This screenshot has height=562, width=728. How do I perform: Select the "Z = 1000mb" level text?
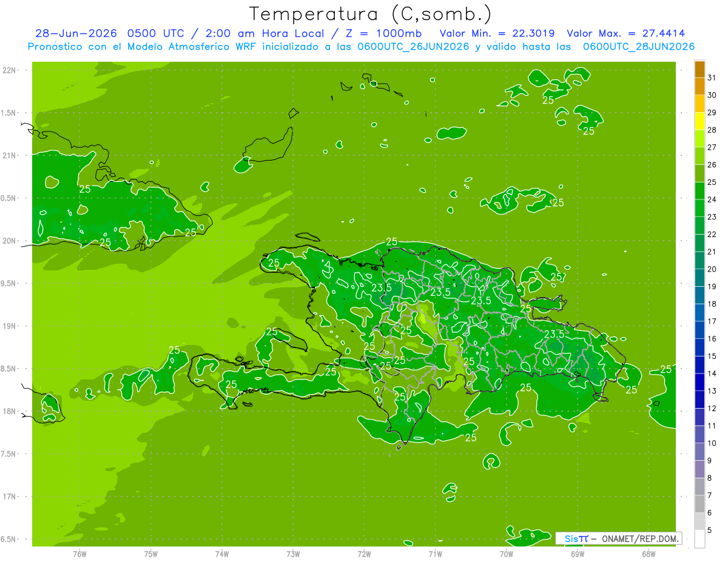click(384, 33)
